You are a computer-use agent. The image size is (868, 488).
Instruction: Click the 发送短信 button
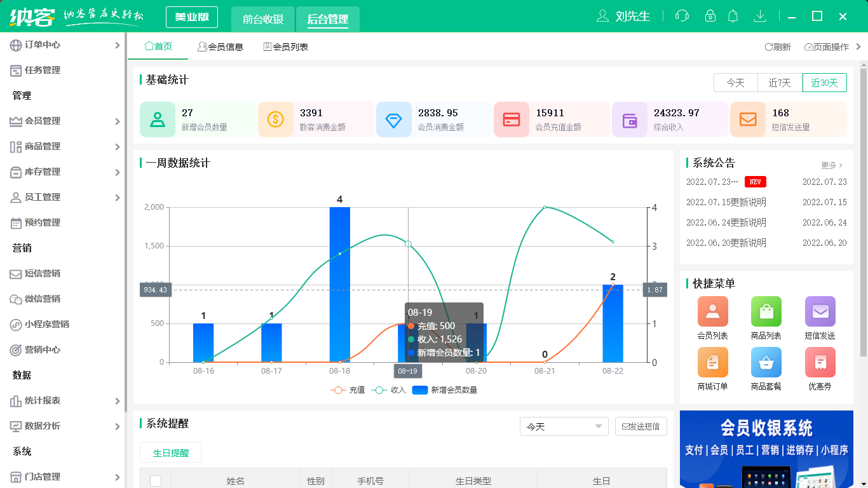pyautogui.click(x=641, y=426)
